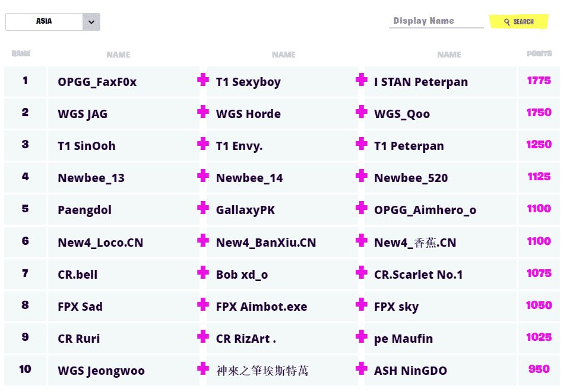Image resolution: width=570 pixels, height=392 pixels.
Task: Focus the Display Name search field
Action: point(436,21)
